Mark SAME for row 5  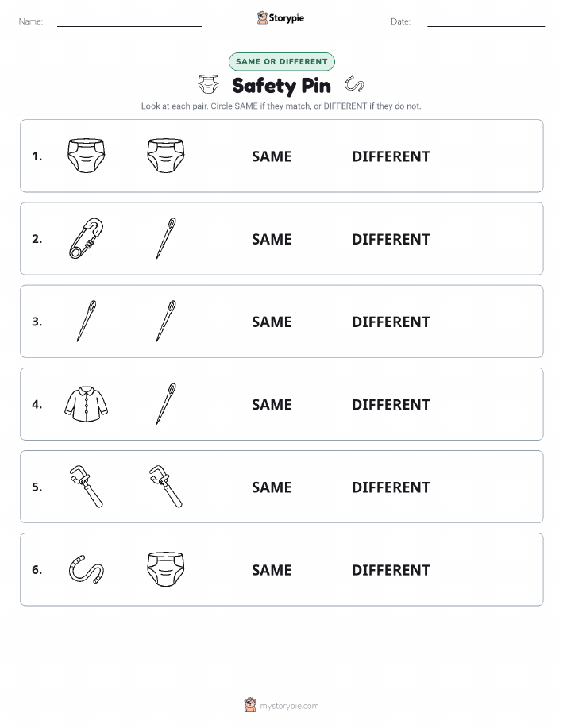coord(272,487)
